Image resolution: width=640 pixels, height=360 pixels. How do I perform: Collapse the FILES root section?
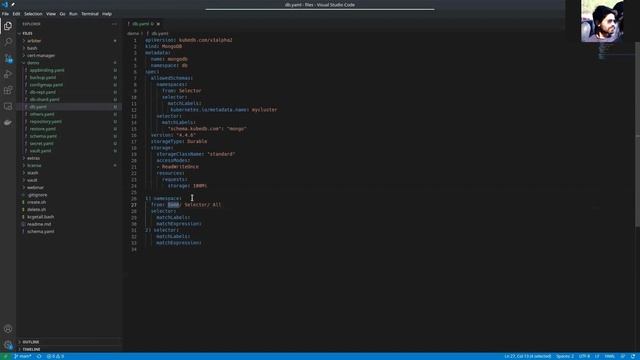coord(27,33)
